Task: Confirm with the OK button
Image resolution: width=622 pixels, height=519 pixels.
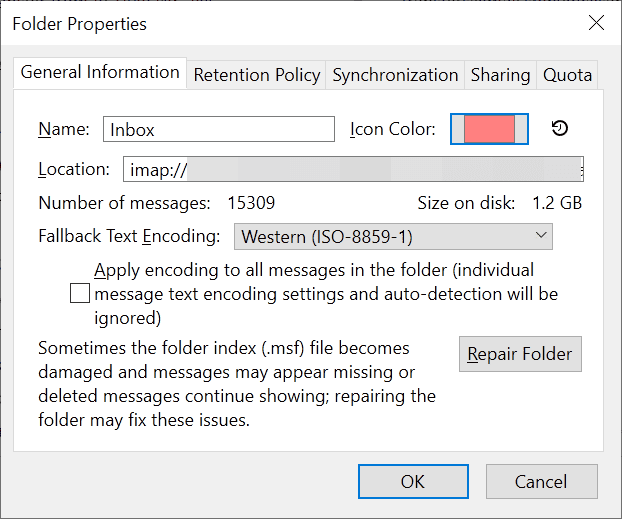Action: tap(413, 482)
